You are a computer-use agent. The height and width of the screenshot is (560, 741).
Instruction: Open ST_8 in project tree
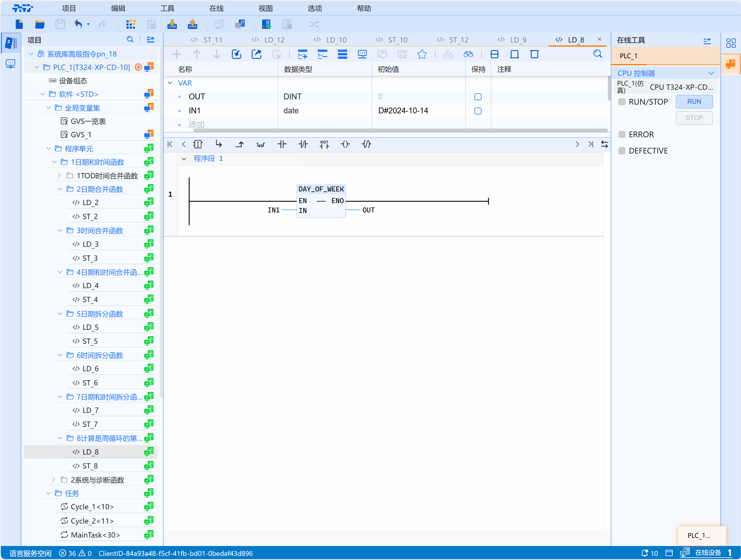coord(90,466)
